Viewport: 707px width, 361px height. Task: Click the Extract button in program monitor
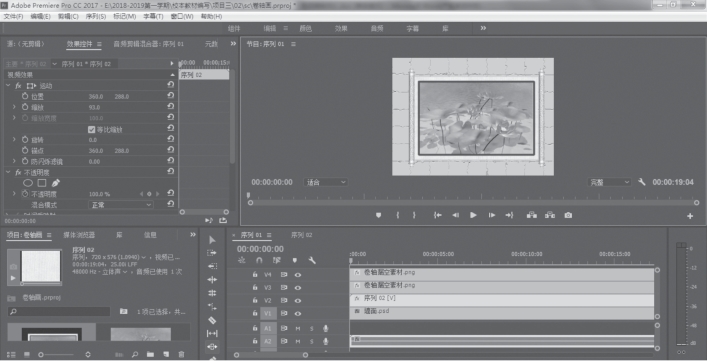550,215
